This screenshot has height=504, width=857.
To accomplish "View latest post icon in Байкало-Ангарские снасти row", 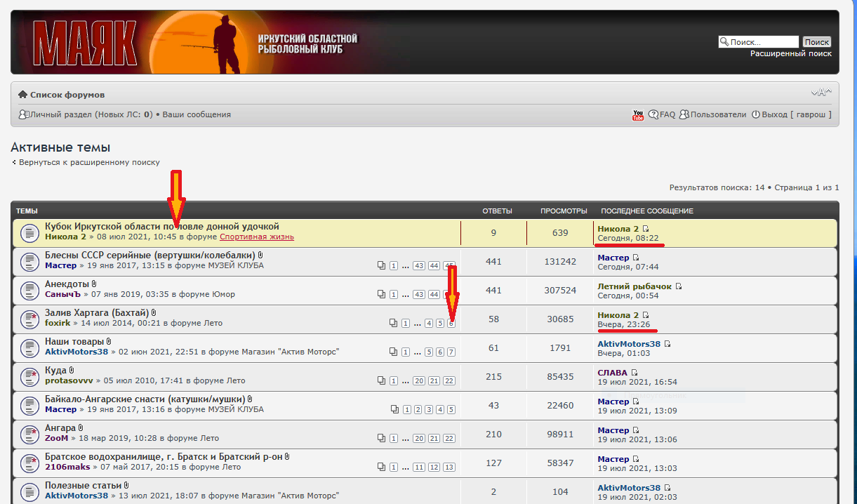I will click(635, 402).
